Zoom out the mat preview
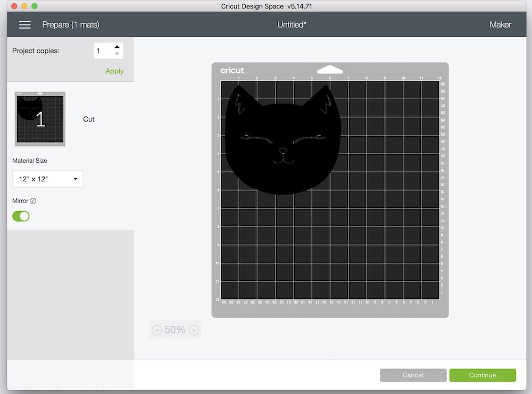 156,330
